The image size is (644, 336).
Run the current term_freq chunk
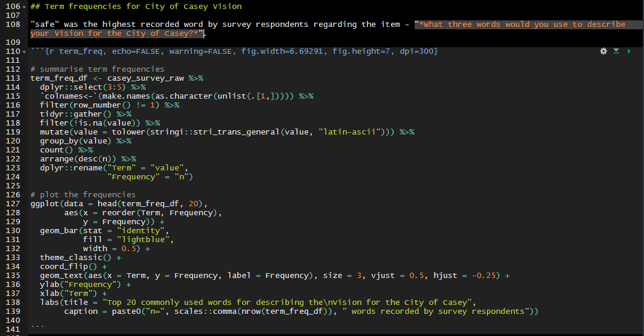click(629, 51)
